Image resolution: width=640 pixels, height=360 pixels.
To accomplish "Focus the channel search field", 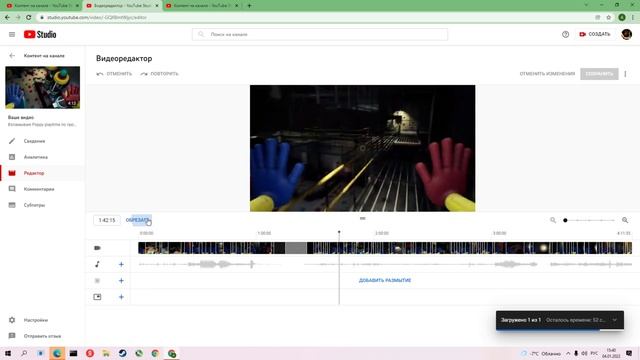I will click(320, 35).
